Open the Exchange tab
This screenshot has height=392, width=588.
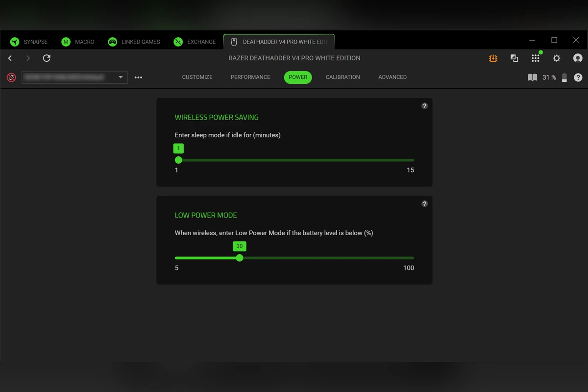[x=195, y=42]
